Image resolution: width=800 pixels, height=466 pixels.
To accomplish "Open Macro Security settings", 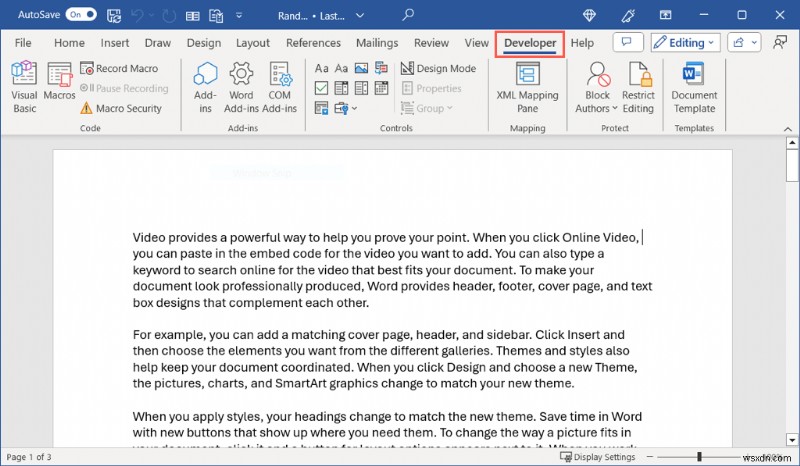I will (121, 108).
